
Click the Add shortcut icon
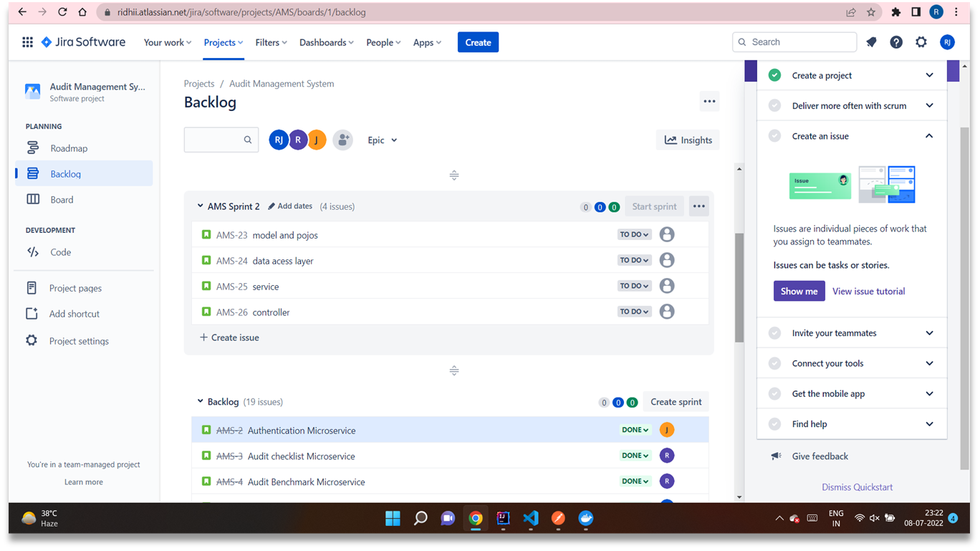[32, 313]
